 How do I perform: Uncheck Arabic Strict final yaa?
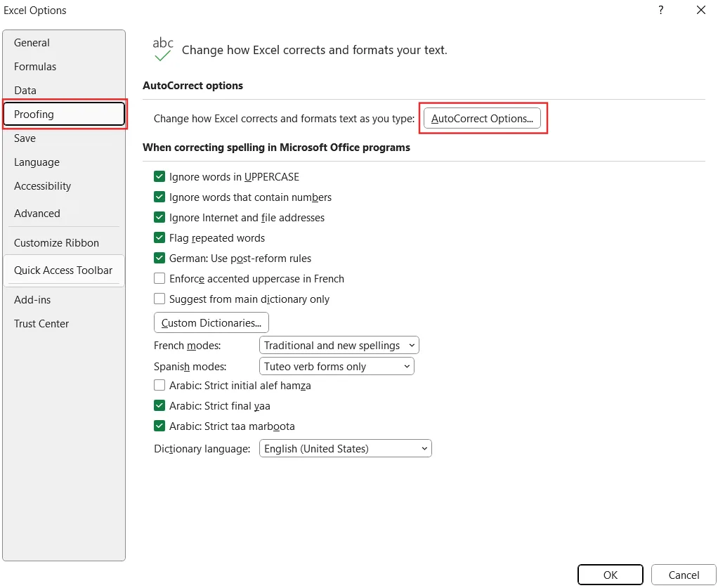(159, 406)
